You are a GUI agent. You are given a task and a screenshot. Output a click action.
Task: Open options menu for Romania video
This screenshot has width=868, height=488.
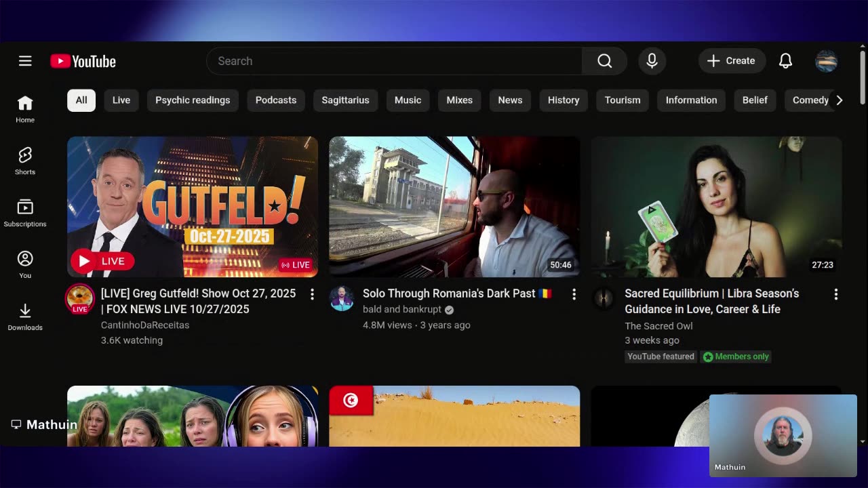[574, 294]
